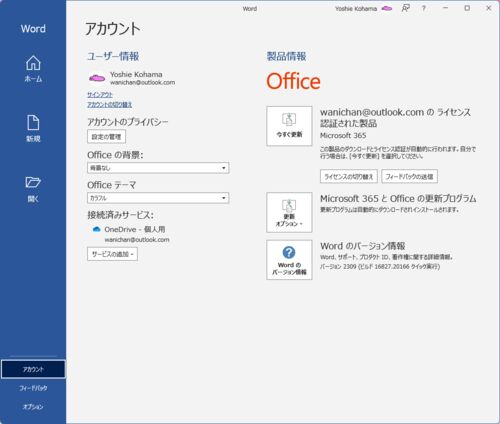Open the Word のバージョン情報 tile
This screenshot has width=500, height=424.
coord(289,260)
